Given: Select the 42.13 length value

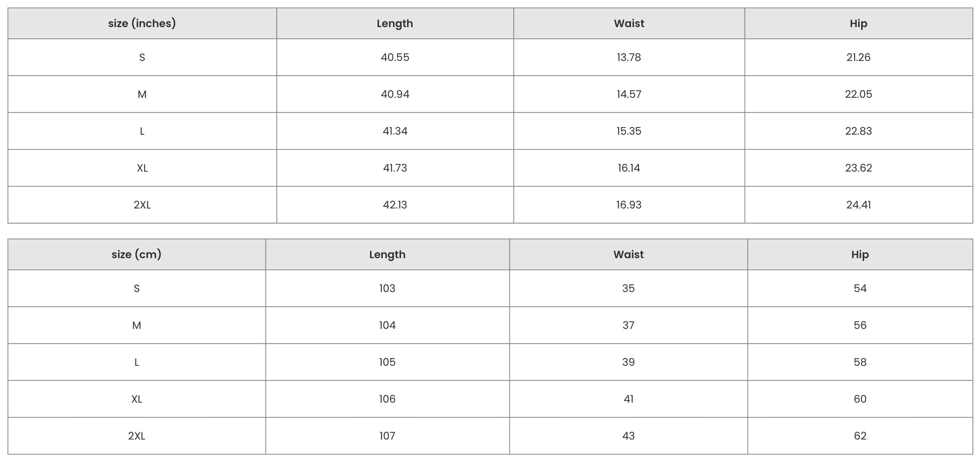Looking at the screenshot, I should click(395, 205).
